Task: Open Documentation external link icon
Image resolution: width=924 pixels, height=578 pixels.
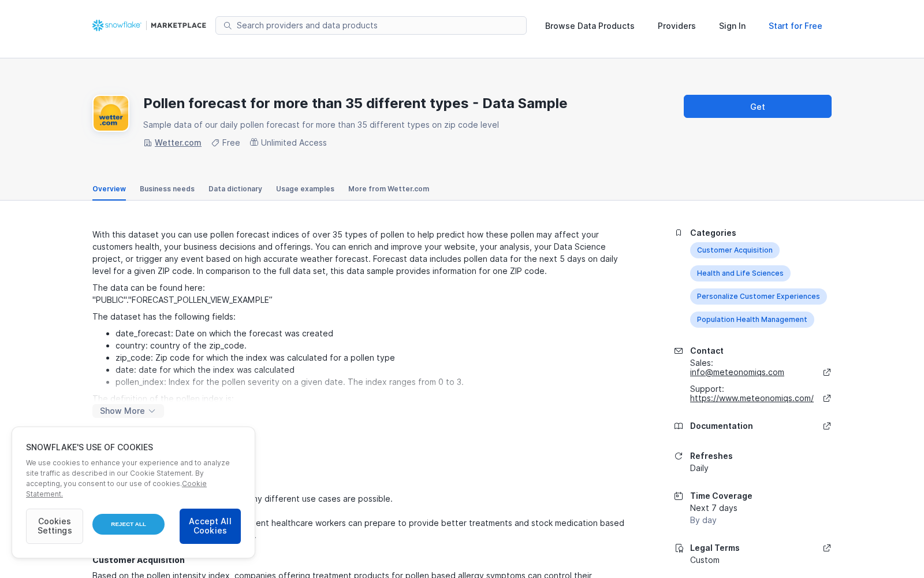Action: [827, 426]
